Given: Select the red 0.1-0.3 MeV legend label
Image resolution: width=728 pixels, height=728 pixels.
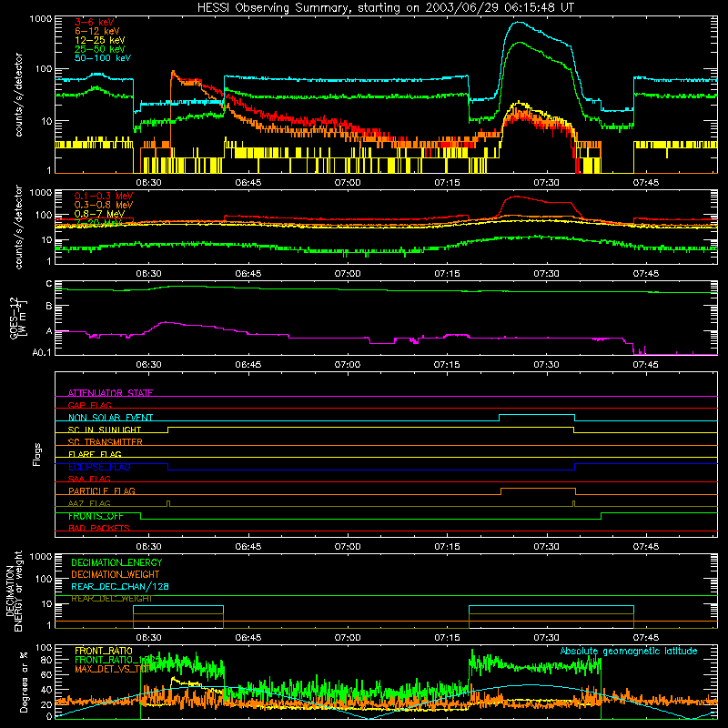Looking at the screenshot, I should coord(104,196).
